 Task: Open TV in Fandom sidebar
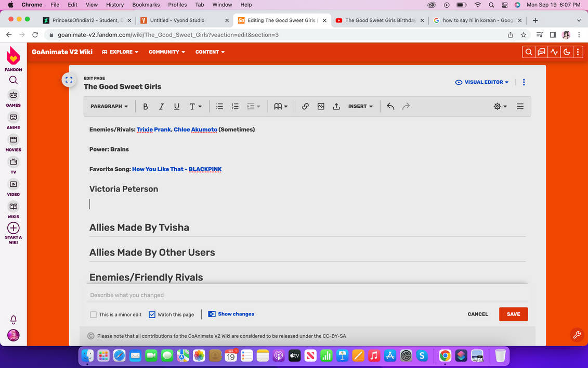coord(14,166)
